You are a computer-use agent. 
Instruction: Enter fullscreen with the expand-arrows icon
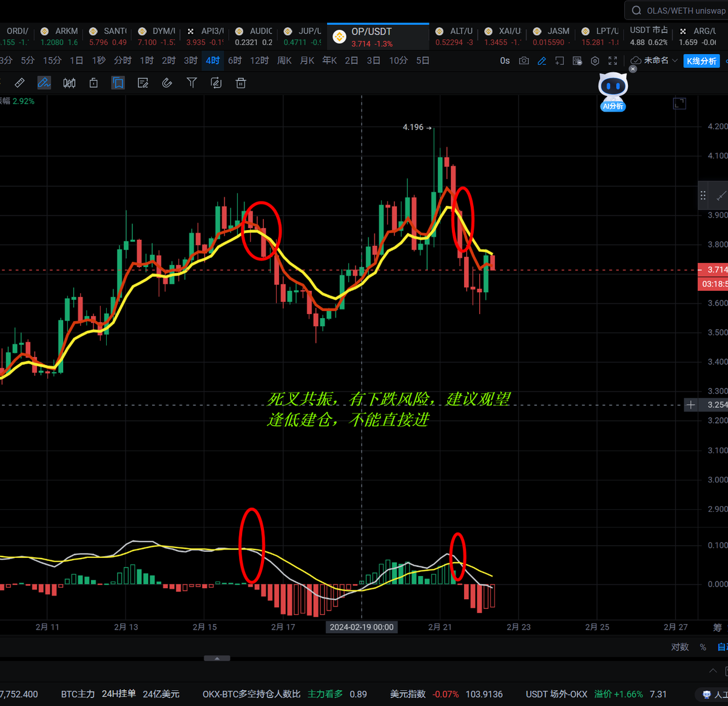pos(613,61)
